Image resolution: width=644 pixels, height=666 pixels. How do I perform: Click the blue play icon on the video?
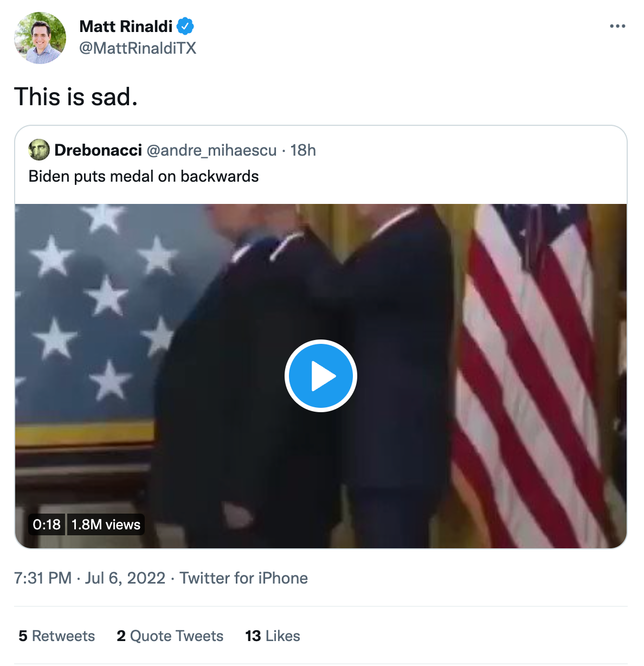tap(321, 375)
